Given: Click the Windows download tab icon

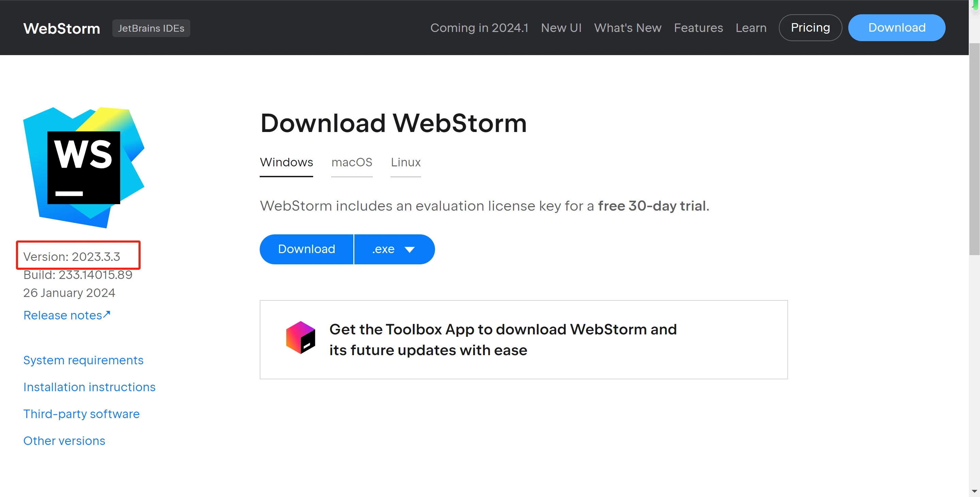Looking at the screenshot, I should click(287, 162).
